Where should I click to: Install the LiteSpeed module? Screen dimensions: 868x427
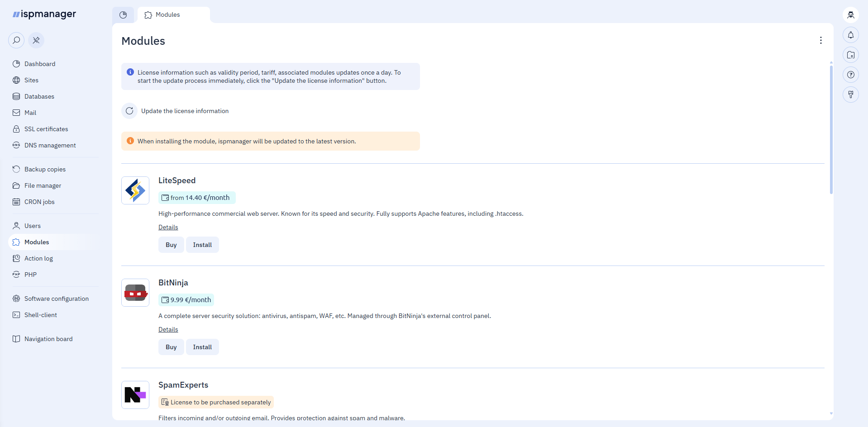(x=202, y=245)
